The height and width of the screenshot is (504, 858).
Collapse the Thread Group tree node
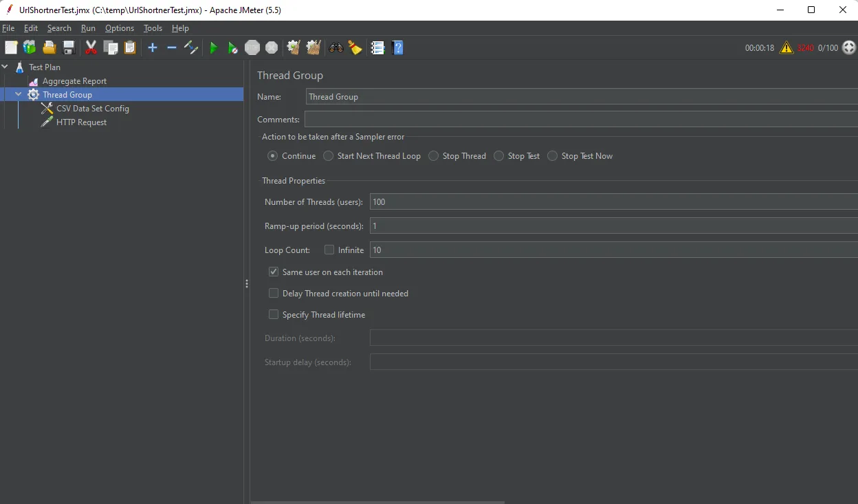19,95
